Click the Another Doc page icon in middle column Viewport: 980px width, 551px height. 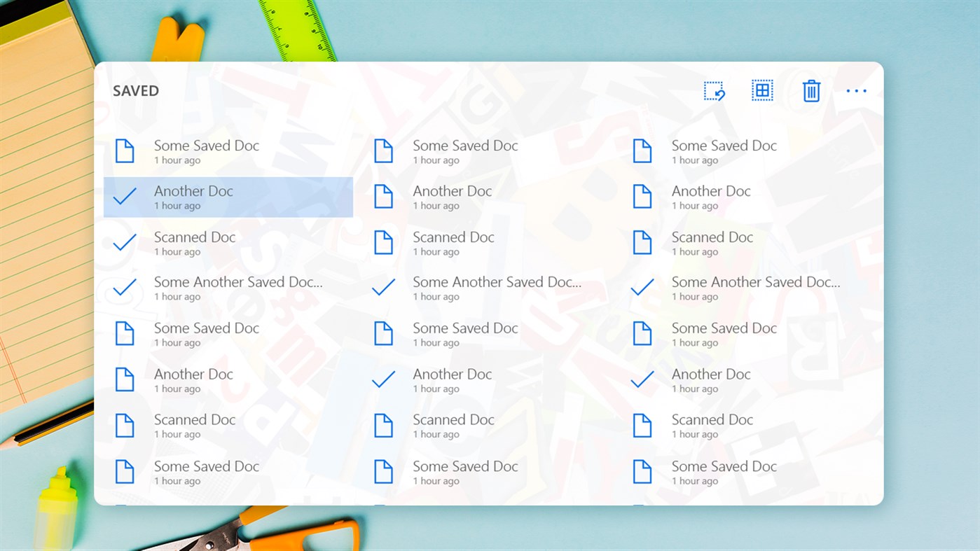pos(383,197)
